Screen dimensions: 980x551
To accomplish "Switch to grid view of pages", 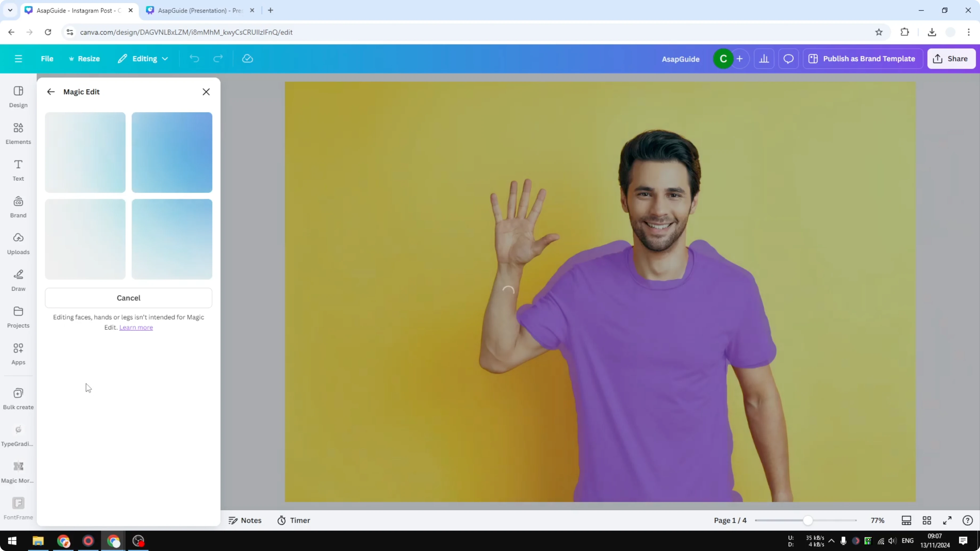I will [927, 520].
